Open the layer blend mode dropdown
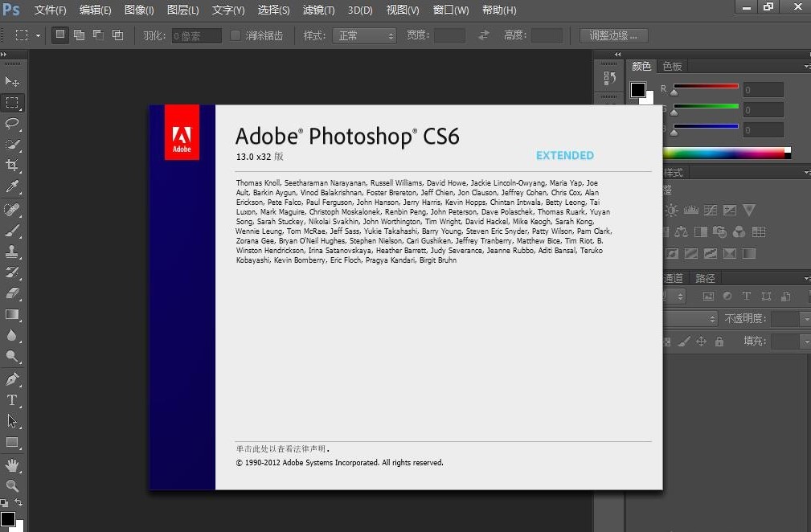The image size is (811, 532). [690, 318]
